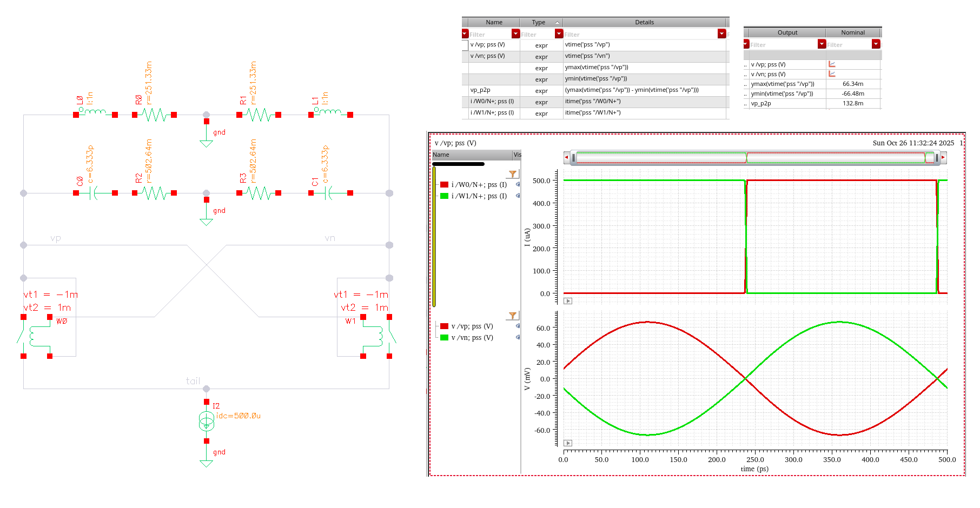Select the vp_p2p expression row
980x508 pixels.
click(x=480, y=90)
